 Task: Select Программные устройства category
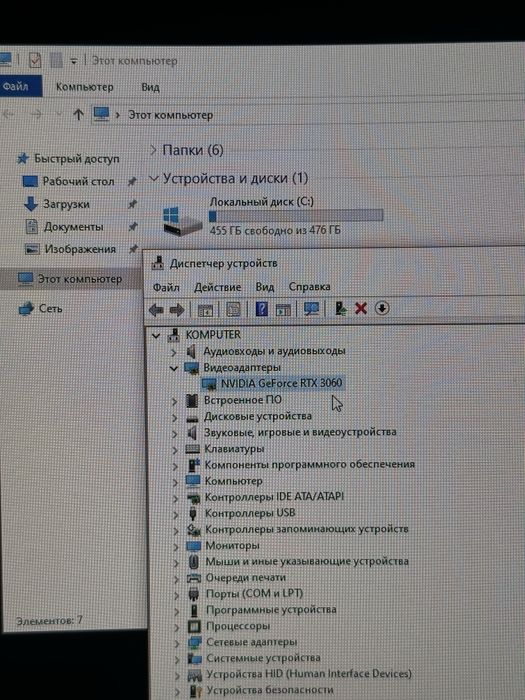click(x=271, y=610)
